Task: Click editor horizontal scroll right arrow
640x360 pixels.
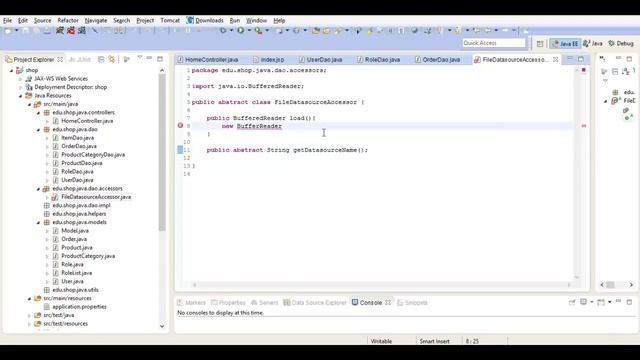Action: coord(569,285)
